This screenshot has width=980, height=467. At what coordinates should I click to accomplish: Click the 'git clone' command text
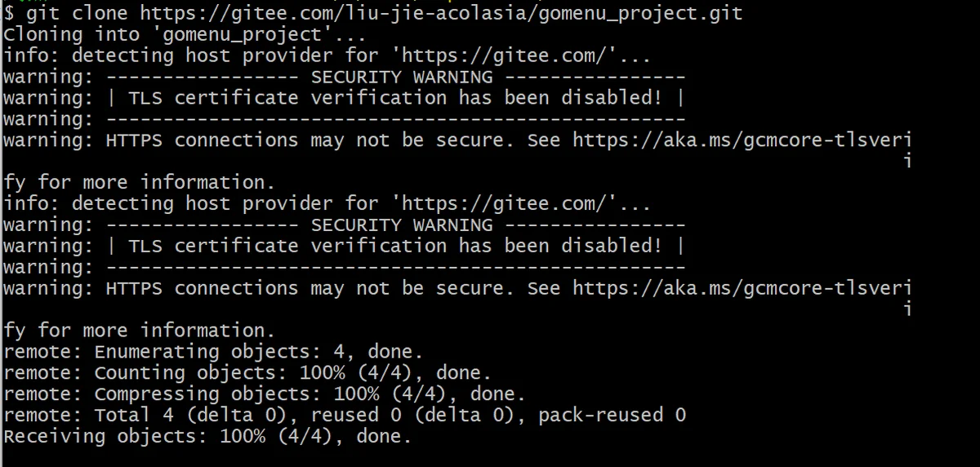coord(78,14)
